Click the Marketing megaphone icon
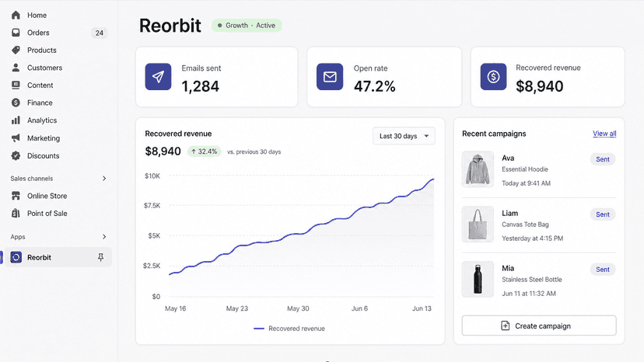644x362 pixels. pos(16,138)
